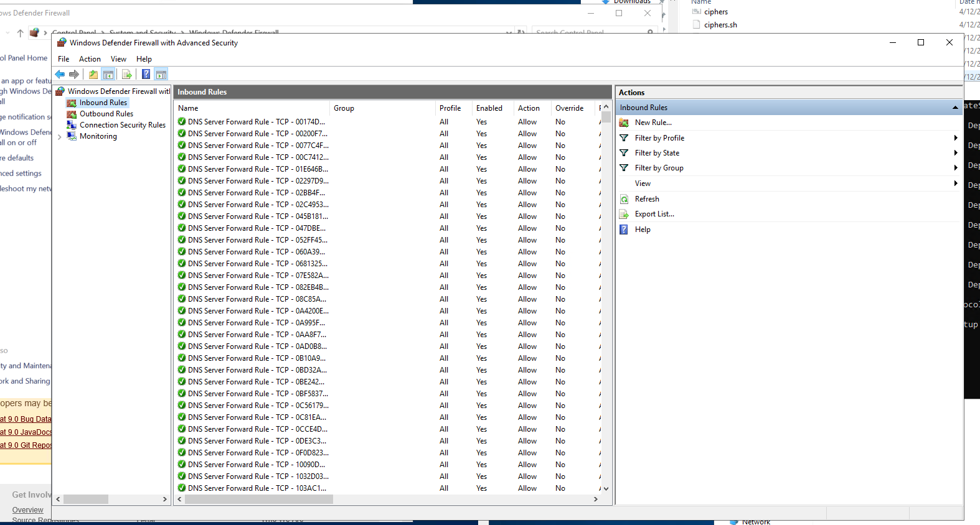Select rule DNS Server Forward Rule - TCP - 00200F7
The width and height of the screenshot is (980, 525).
tap(257, 134)
